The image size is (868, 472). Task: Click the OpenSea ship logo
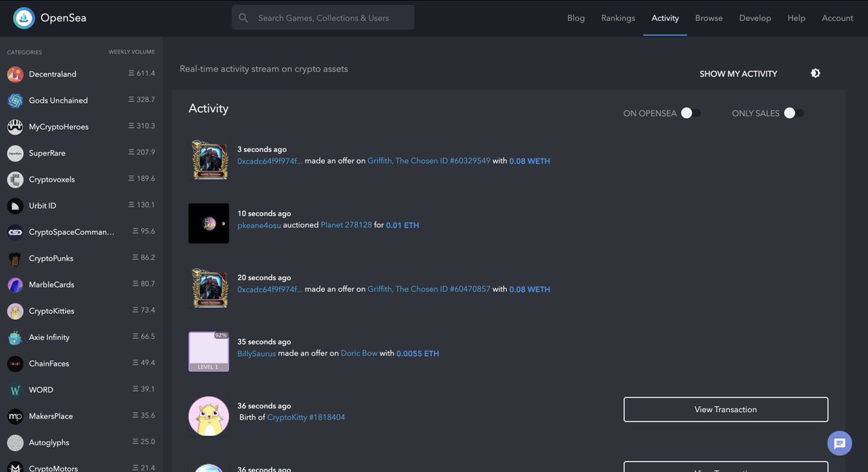coord(24,17)
